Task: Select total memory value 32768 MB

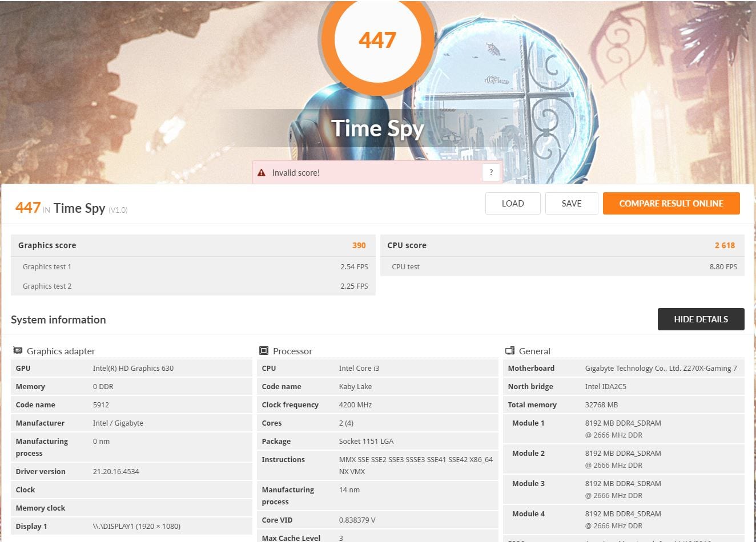Action: pyautogui.click(x=601, y=405)
